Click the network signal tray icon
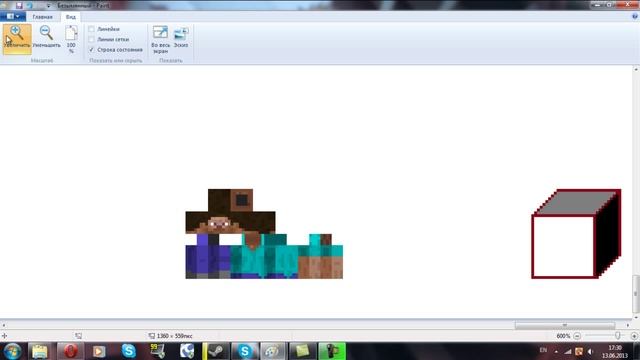 [568, 351]
